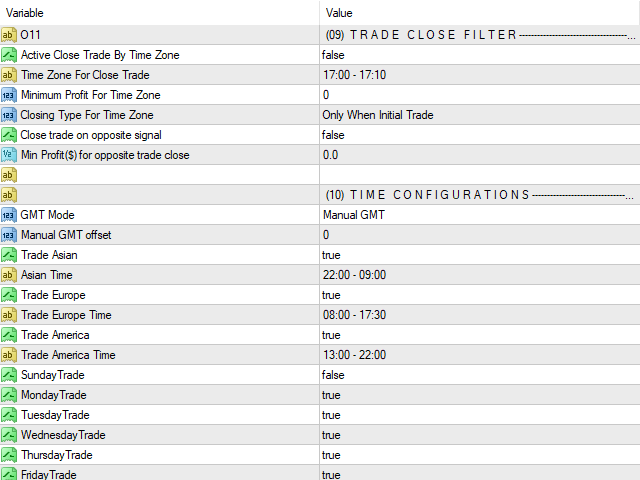Open Closing Type For Time Zone value list
640x480 pixels.
tap(480, 115)
